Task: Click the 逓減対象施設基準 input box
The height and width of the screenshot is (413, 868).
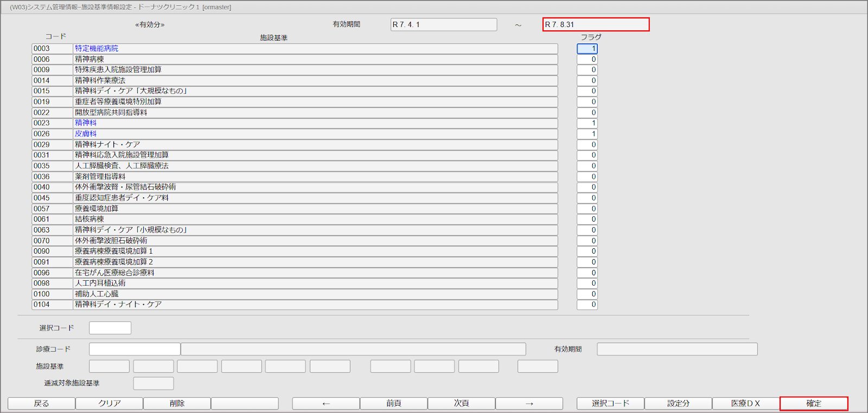Action: tap(154, 383)
